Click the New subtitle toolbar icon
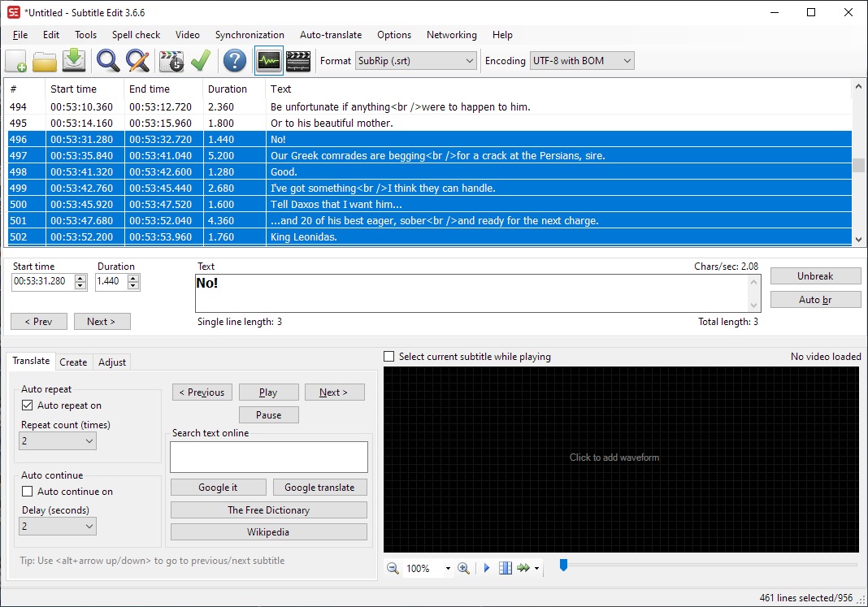Viewport: 868px width, 607px height. click(x=15, y=61)
